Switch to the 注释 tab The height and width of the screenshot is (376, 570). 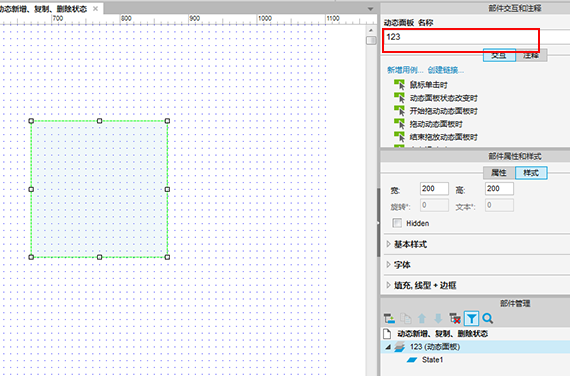pyautogui.click(x=531, y=55)
